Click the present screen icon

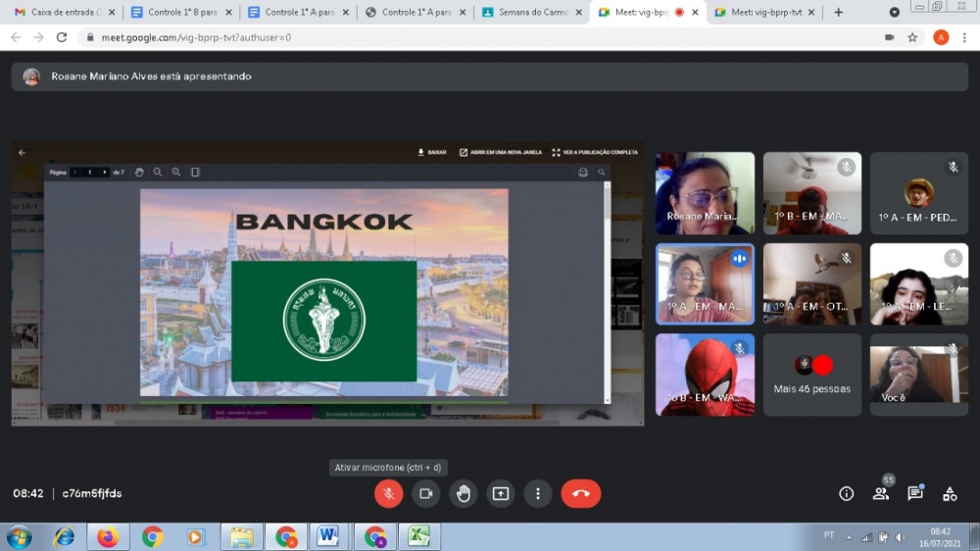(501, 493)
